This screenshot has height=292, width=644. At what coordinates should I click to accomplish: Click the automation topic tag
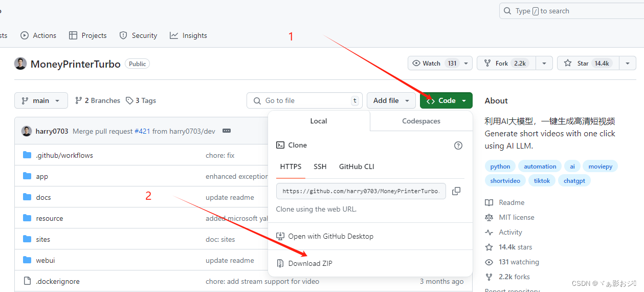point(540,166)
